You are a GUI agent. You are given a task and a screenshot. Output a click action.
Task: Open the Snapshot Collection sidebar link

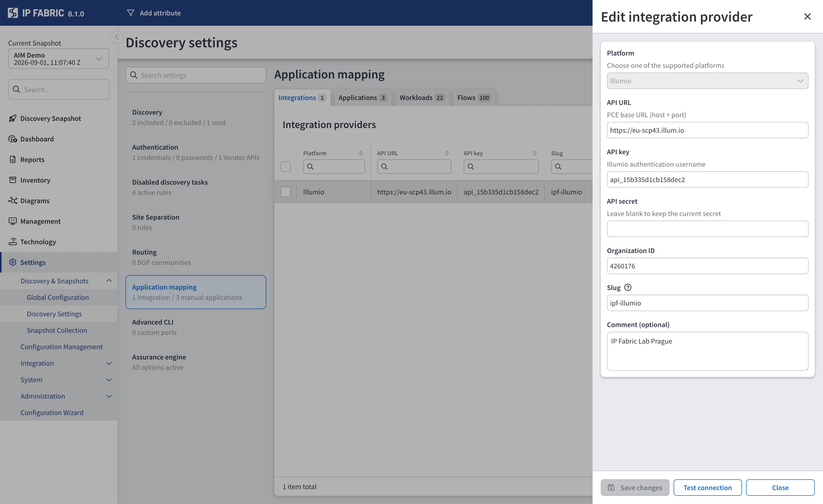57,330
